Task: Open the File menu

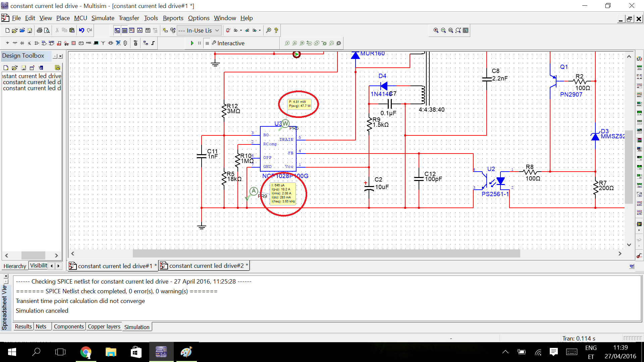Action: pyautogui.click(x=16, y=18)
